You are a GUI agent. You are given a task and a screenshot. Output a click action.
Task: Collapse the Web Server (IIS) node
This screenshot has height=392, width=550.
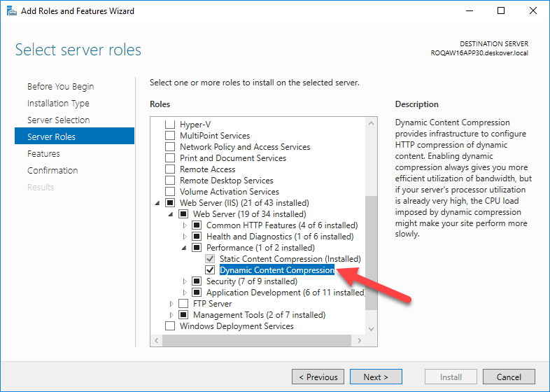coord(158,203)
